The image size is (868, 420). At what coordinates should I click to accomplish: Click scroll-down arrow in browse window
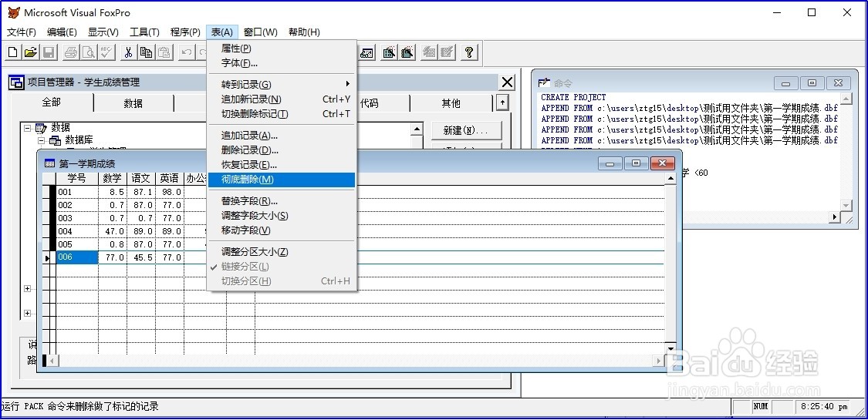[x=670, y=348]
